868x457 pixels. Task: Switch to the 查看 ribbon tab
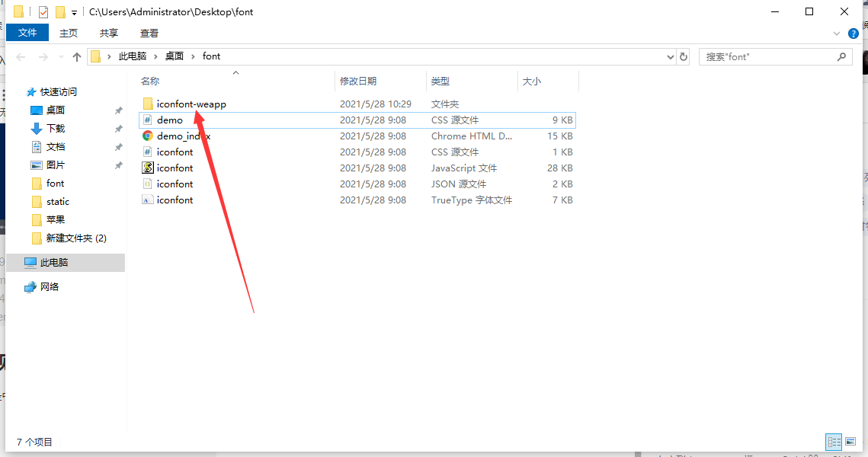tap(149, 34)
